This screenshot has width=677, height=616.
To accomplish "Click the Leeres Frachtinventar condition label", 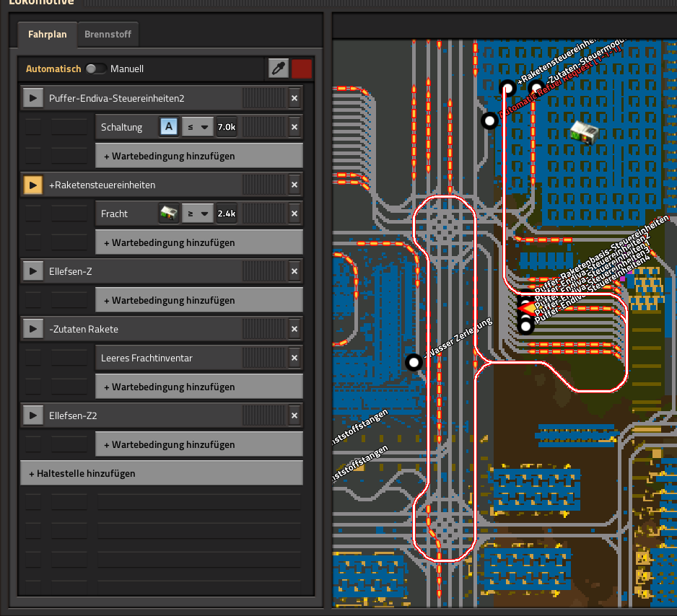I will tap(147, 358).
